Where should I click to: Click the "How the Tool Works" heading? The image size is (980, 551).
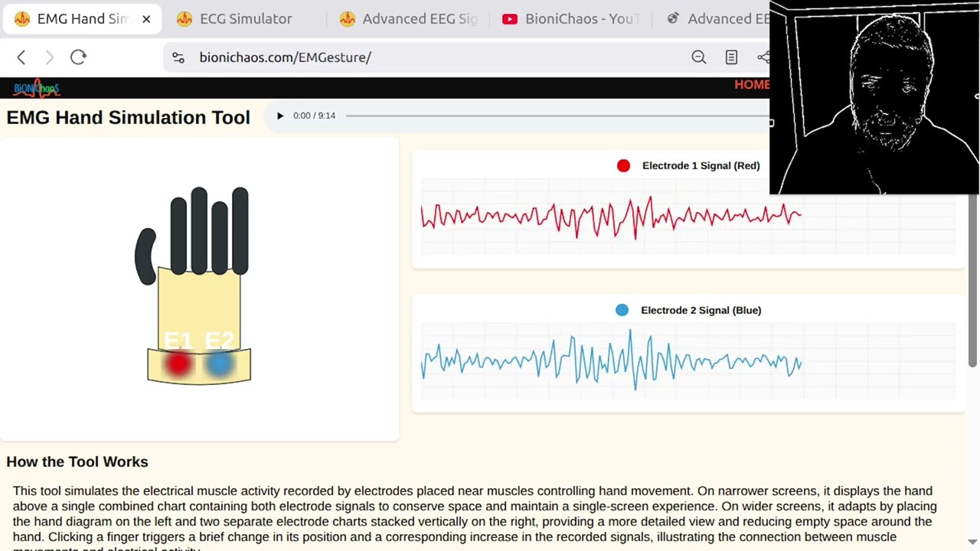77,461
